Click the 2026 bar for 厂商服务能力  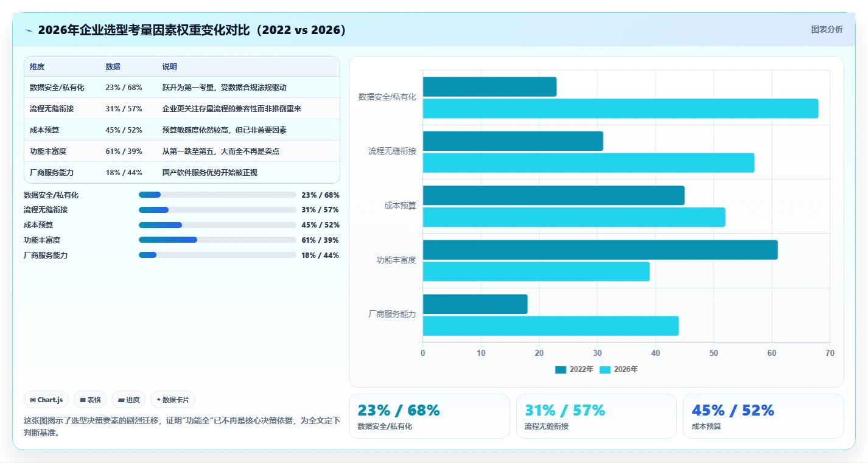[x=551, y=326]
